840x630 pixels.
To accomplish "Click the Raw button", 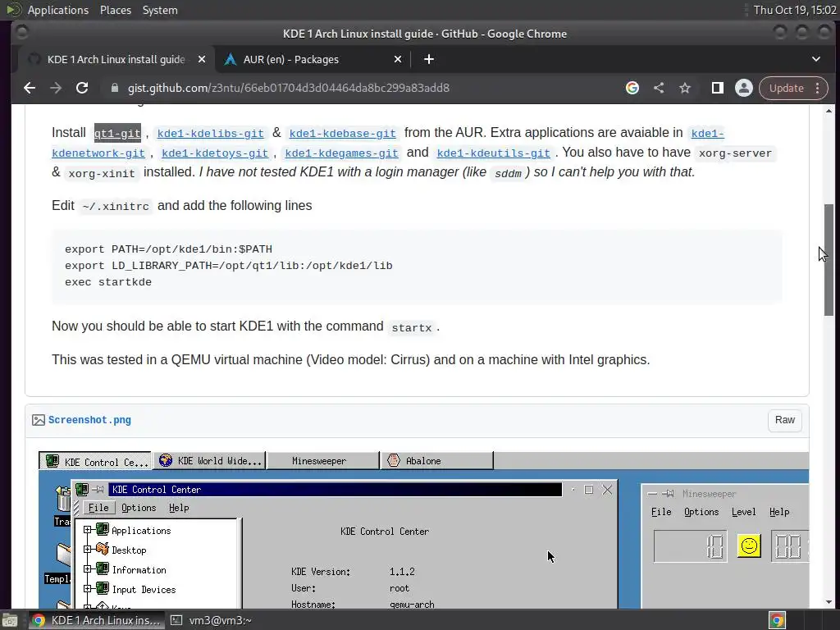I will (x=785, y=420).
